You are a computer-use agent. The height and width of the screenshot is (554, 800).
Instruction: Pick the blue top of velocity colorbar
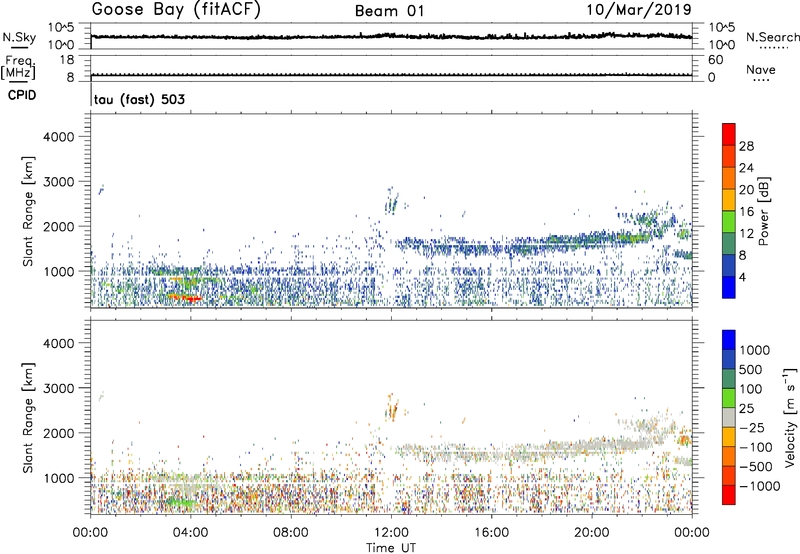pyautogui.click(x=729, y=340)
